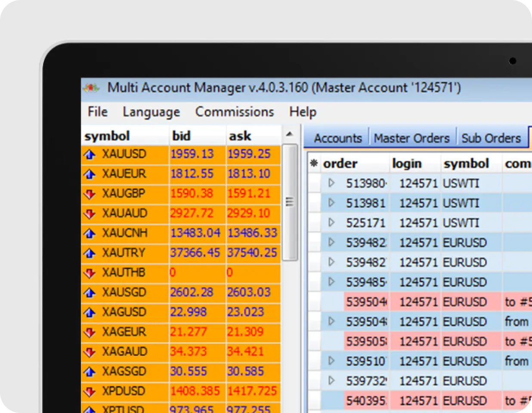The image size is (532, 413).
Task: Sort by the bid column header
Action: click(182, 136)
